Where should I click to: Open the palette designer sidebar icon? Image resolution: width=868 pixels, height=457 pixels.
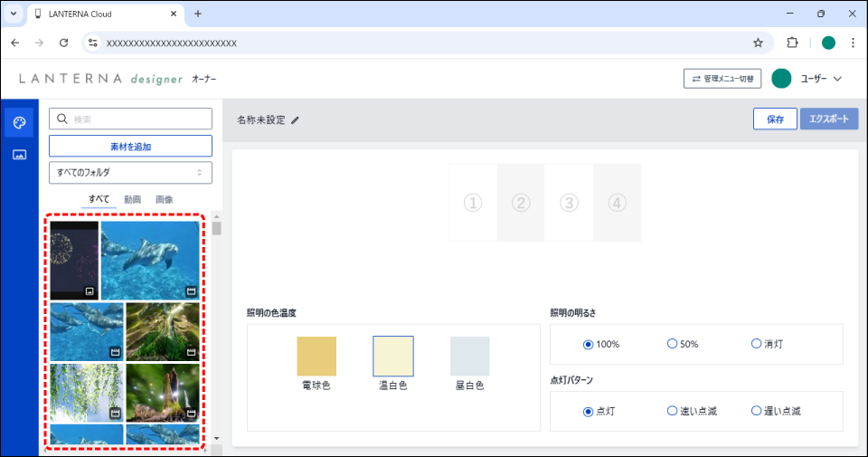19,122
